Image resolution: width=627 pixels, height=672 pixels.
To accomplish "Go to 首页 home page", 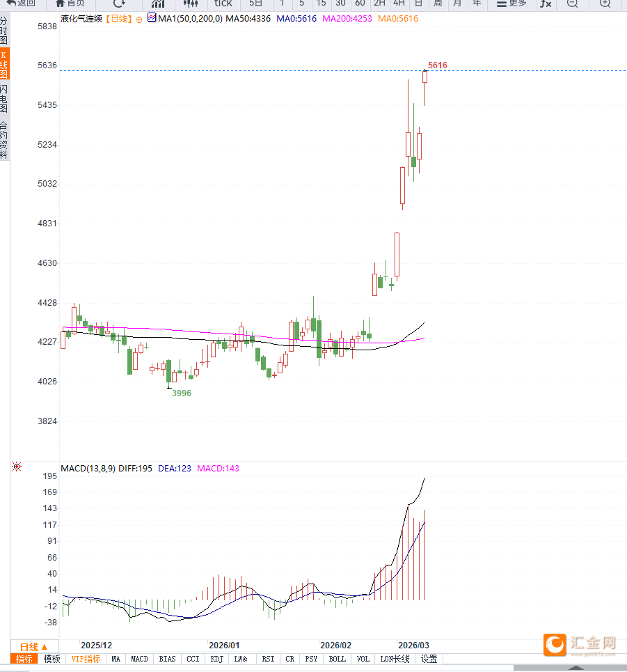I will point(71,3).
